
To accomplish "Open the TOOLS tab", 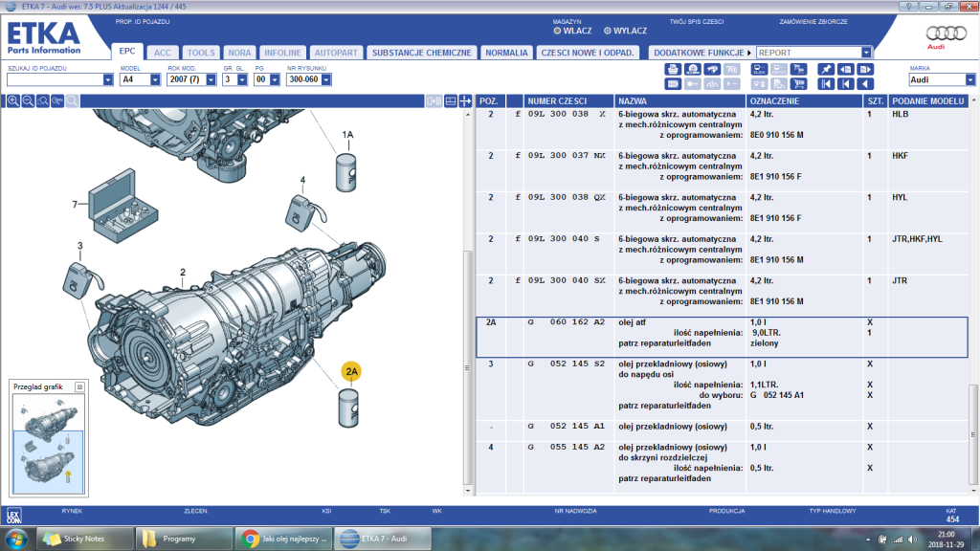I will click(x=201, y=53).
